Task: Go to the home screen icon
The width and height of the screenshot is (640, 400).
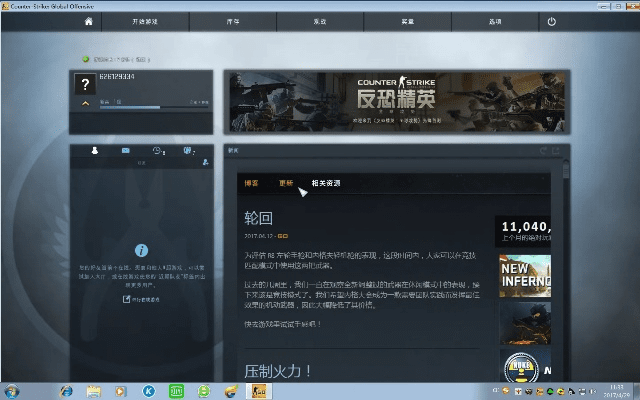Action: (89, 21)
